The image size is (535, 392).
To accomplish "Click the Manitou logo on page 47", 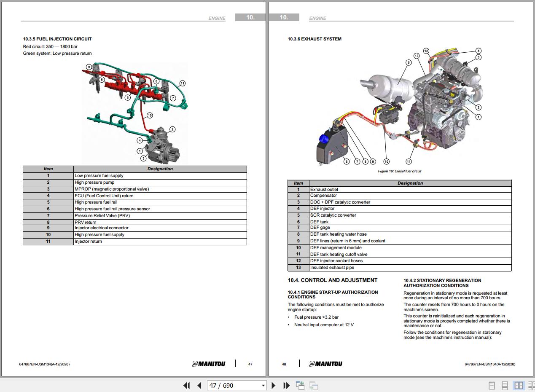I will [x=209, y=364].
